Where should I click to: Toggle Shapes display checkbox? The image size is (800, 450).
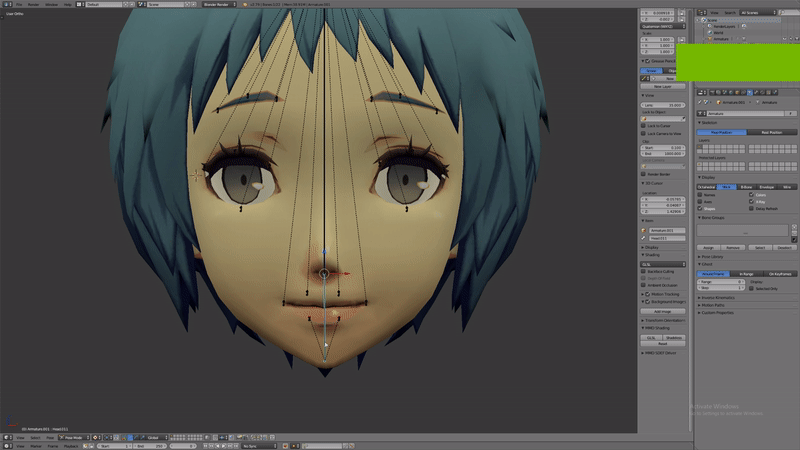click(700, 208)
